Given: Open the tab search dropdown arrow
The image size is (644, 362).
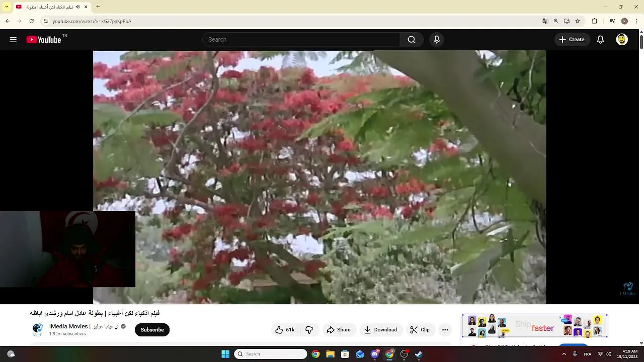Looking at the screenshot, I should tap(7, 7).
